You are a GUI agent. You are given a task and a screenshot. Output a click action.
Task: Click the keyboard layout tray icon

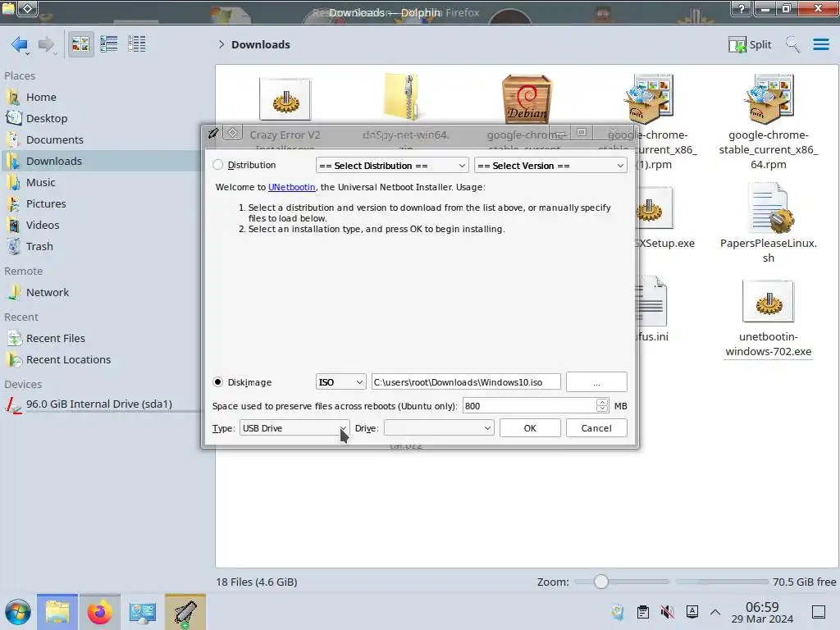coord(692,612)
